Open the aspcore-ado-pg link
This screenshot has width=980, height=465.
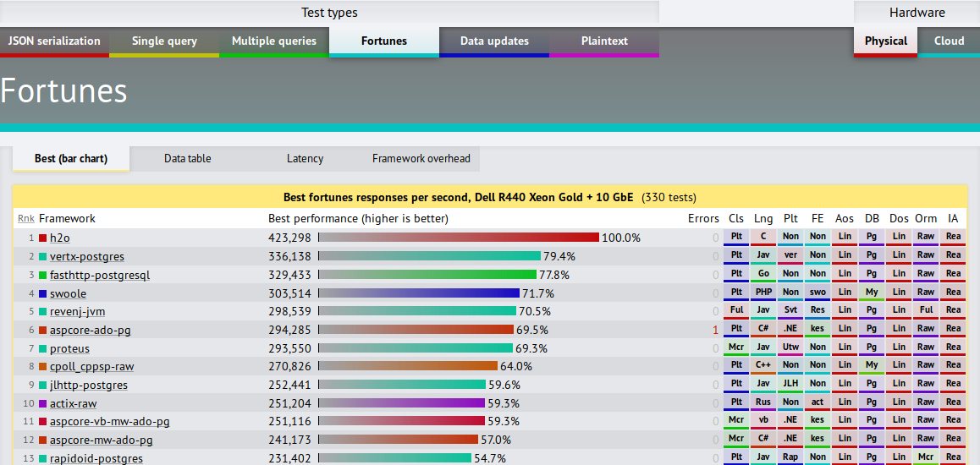[90, 331]
